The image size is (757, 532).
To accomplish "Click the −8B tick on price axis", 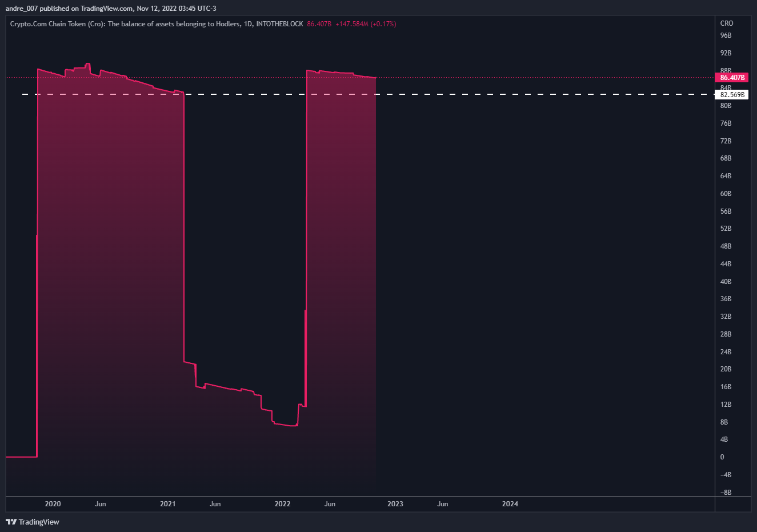I will 726,493.
